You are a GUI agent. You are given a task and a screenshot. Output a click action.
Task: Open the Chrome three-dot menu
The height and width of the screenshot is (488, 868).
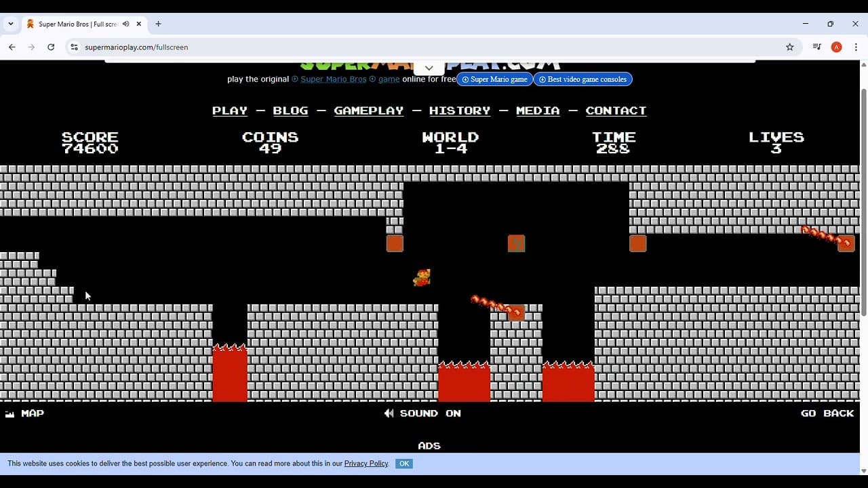coord(856,47)
